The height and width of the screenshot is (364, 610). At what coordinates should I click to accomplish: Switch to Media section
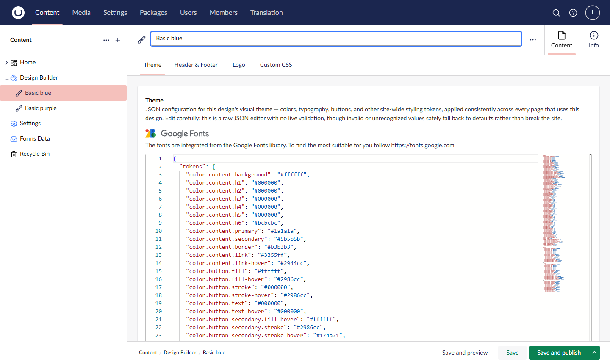click(81, 13)
